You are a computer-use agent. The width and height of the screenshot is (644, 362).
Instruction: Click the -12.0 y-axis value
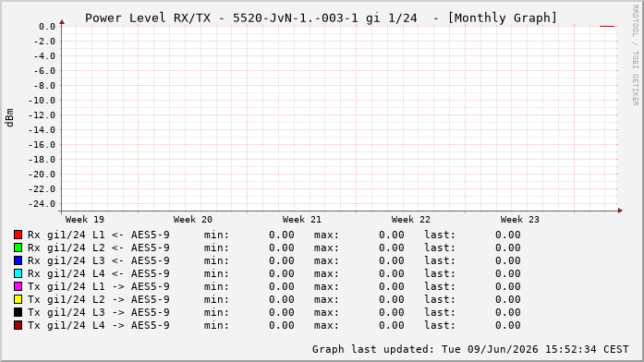click(42, 115)
